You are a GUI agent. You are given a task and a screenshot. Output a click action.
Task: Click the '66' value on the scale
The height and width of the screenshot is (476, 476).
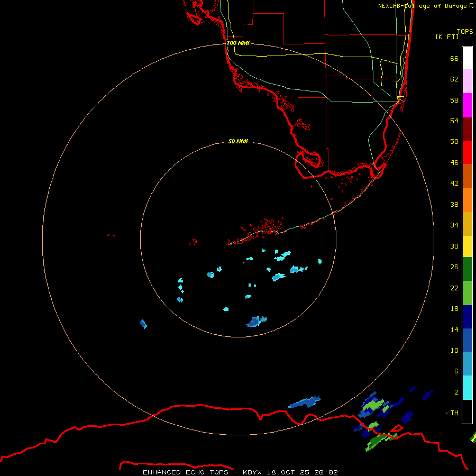click(x=454, y=58)
